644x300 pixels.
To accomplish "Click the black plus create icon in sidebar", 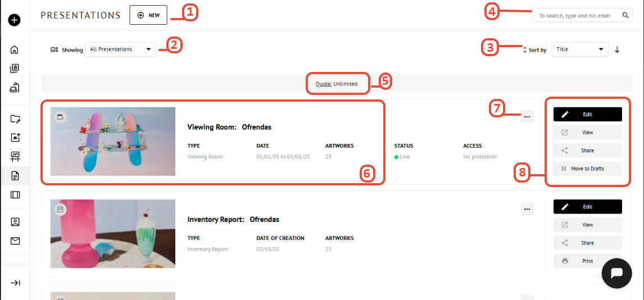I will 15,20.
